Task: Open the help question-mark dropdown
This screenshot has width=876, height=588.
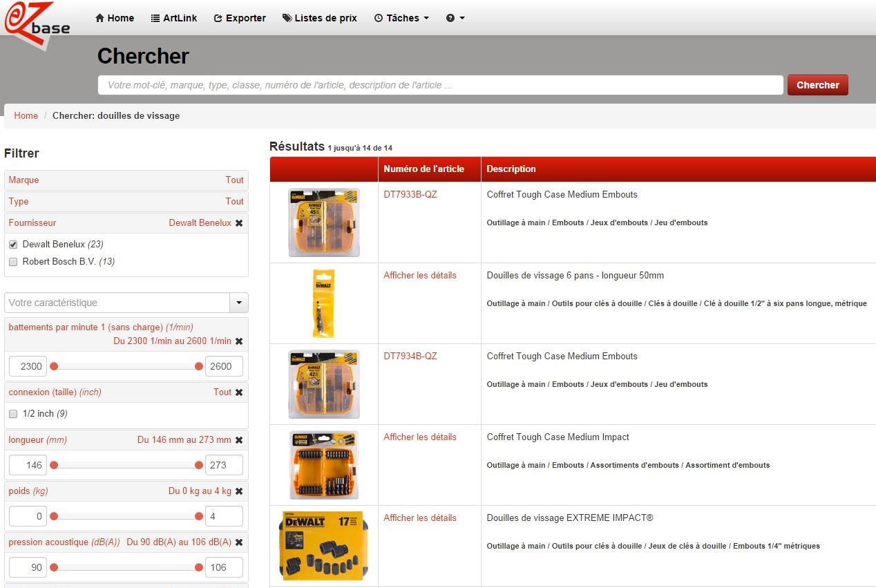Action: pos(455,18)
